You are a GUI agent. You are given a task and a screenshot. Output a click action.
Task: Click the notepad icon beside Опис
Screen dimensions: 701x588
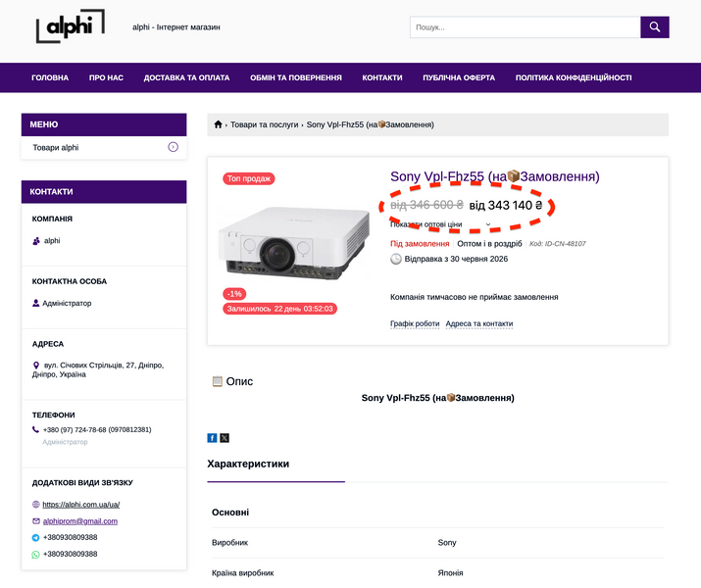(218, 381)
